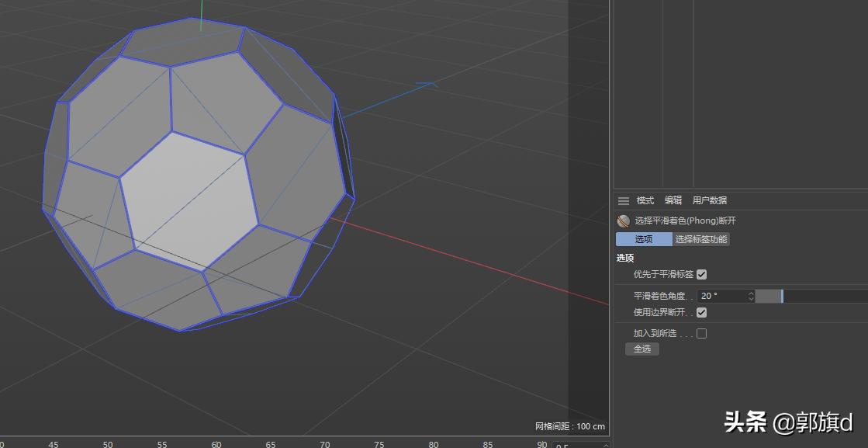Click the Phong tag sphere icon
Image resolution: width=868 pixels, height=448 pixels.
[x=622, y=221]
